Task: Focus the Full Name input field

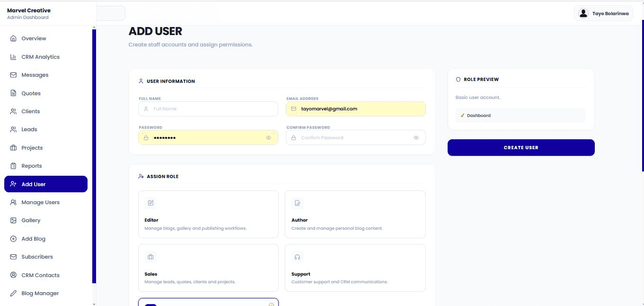Action: tap(208, 109)
